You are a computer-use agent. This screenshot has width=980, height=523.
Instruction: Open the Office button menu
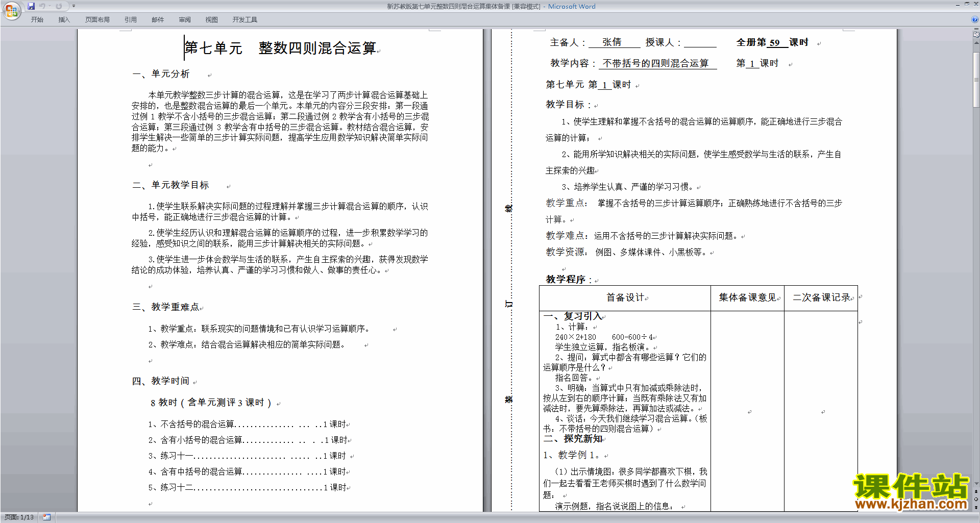[x=11, y=10]
